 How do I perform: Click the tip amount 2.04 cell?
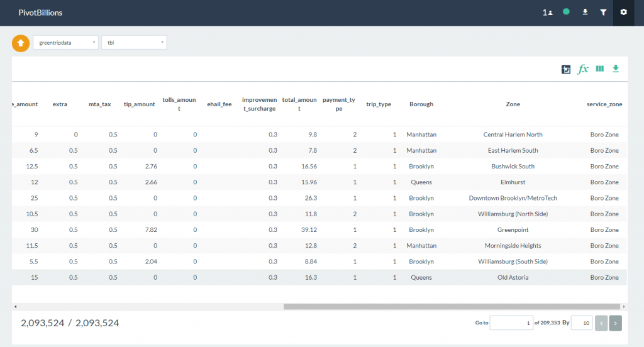point(151,262)
